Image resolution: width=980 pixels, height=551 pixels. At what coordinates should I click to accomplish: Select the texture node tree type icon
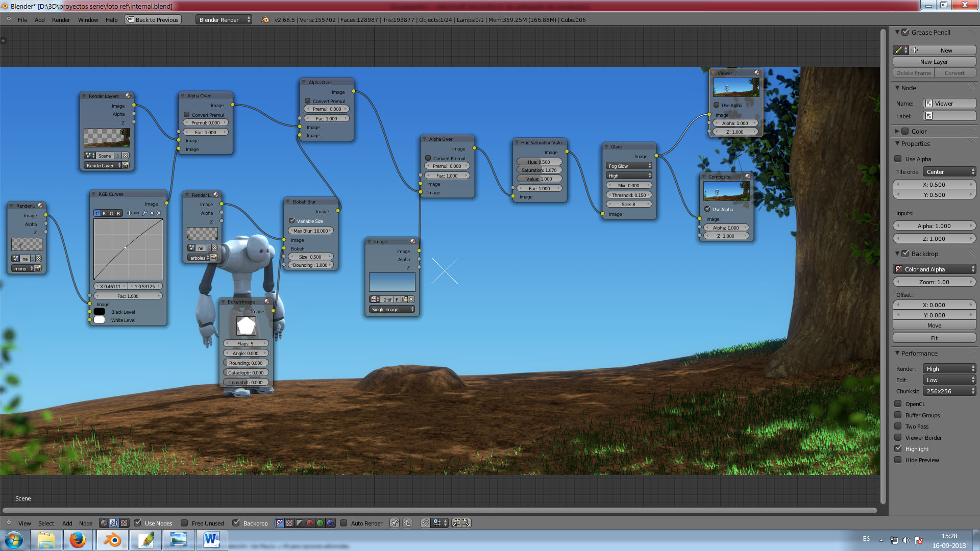pos(124,523)
